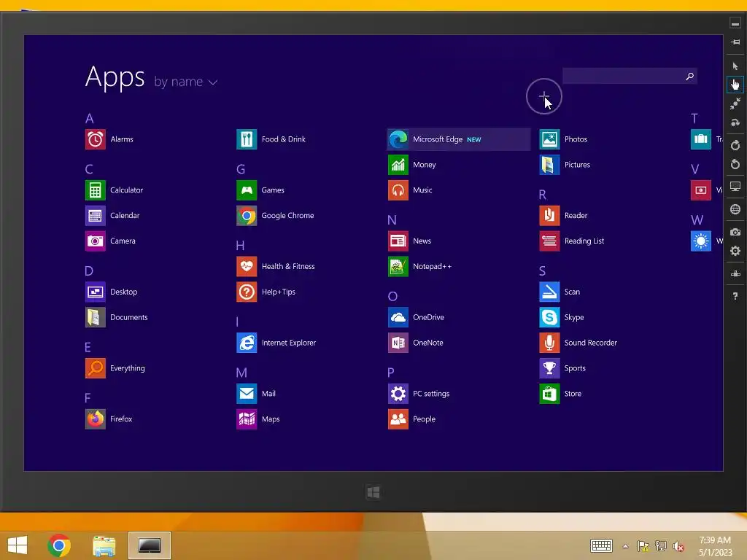Open PC settings
Viewport: 747px width, 560px height.
coord(419,394)
